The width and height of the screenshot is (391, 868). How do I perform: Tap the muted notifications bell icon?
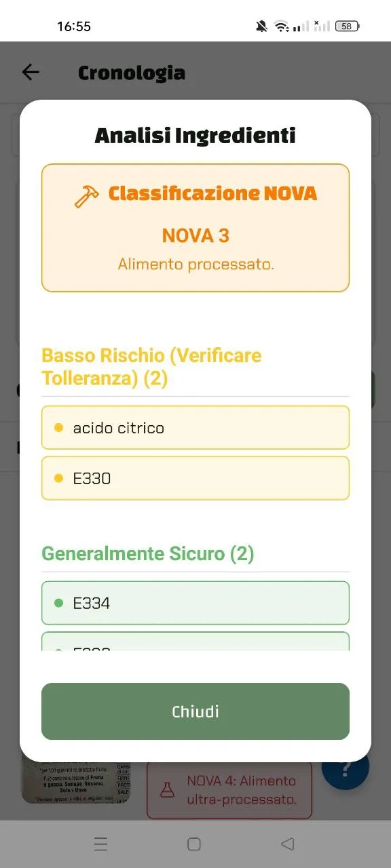click(261, 26)
